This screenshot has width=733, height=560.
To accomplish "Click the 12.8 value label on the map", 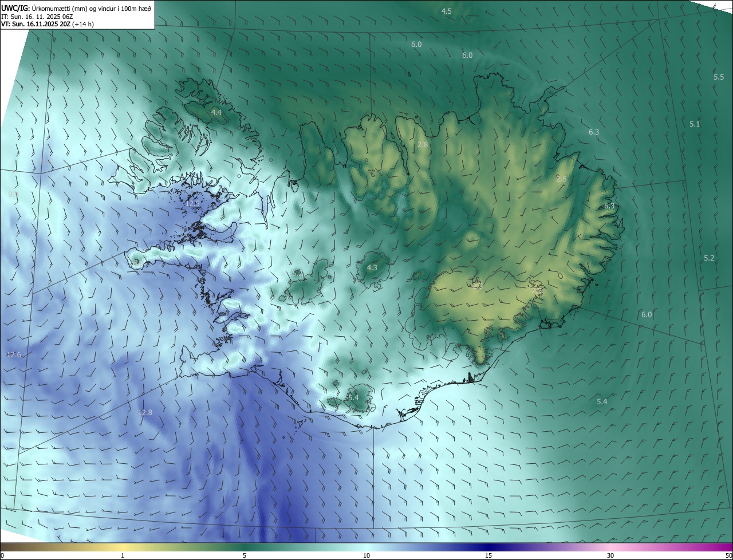I will (145, 412).
